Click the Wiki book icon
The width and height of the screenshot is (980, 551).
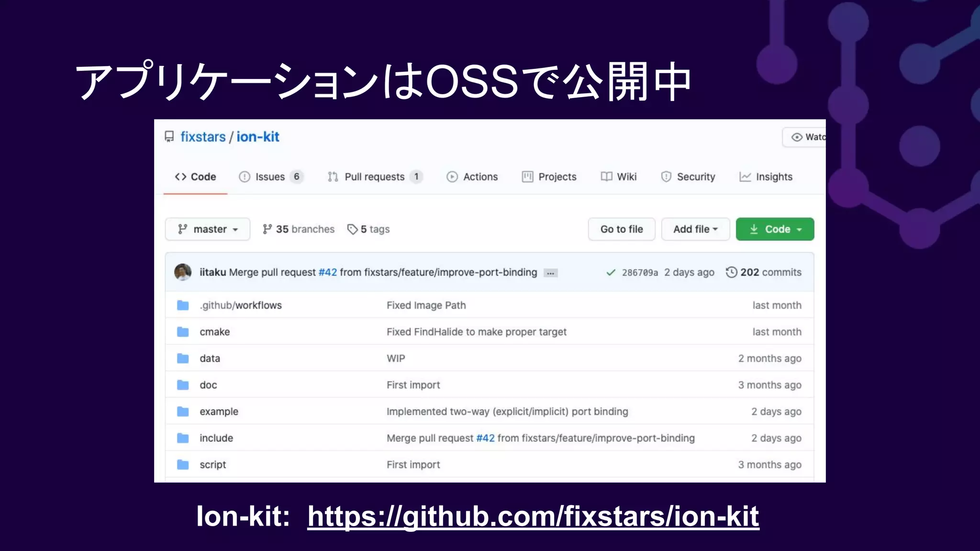point(606,177)
